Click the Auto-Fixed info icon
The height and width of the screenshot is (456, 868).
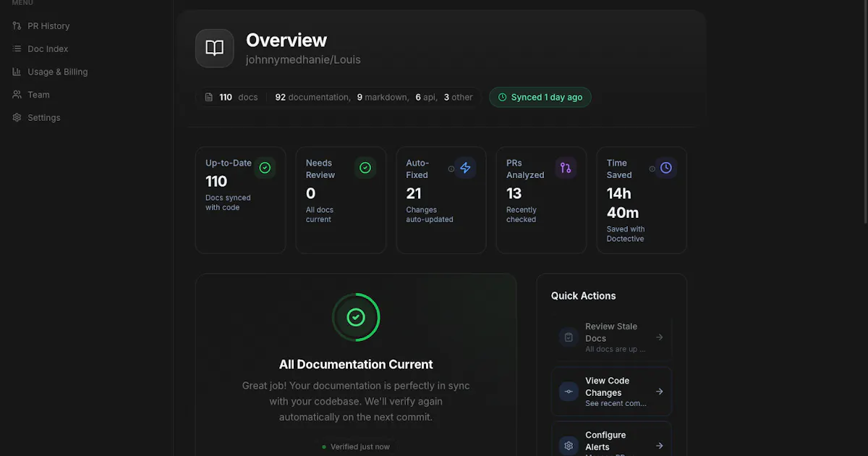pos(451,169)
